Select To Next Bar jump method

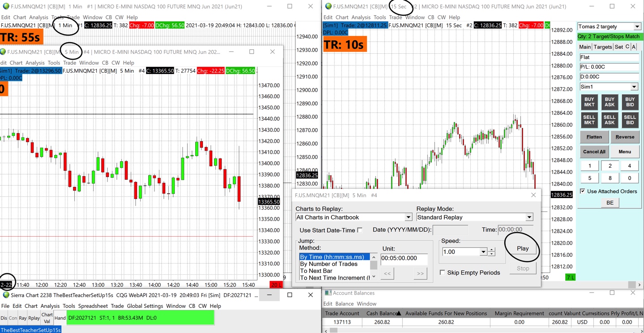pos(316,271)
